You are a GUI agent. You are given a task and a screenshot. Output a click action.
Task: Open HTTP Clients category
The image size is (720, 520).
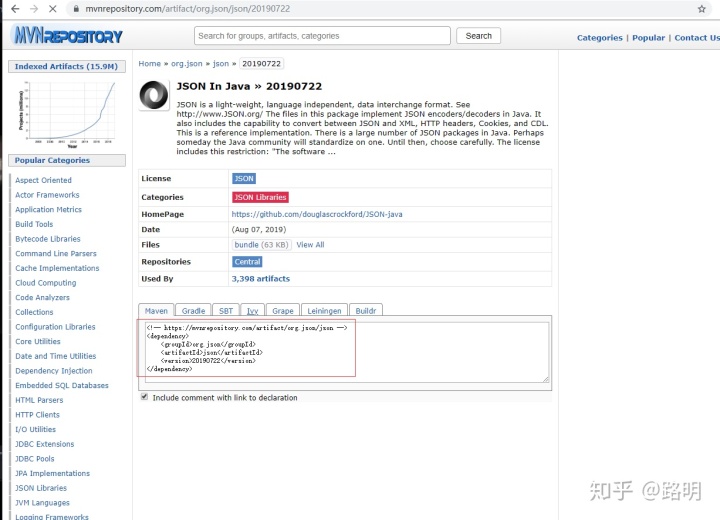tap(37, 415)
